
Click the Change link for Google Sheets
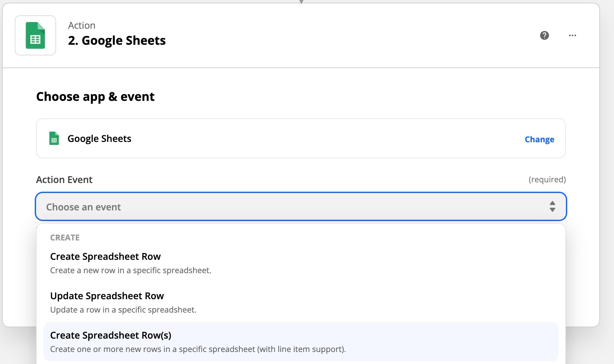pos(539,139)
